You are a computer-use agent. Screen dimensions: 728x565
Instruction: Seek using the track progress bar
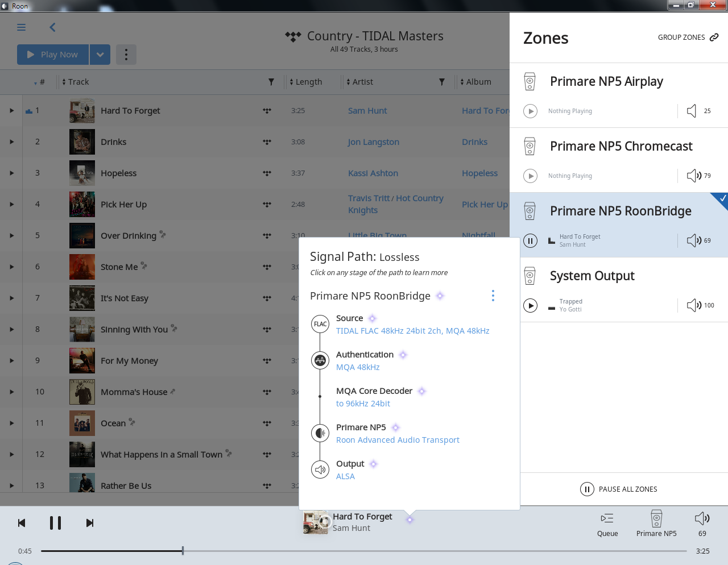364,551
